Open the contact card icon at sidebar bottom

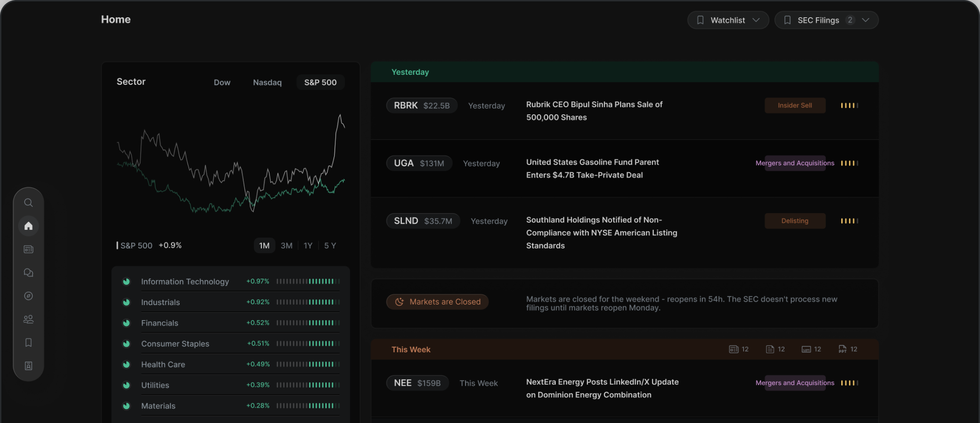(x=28, y=366)
